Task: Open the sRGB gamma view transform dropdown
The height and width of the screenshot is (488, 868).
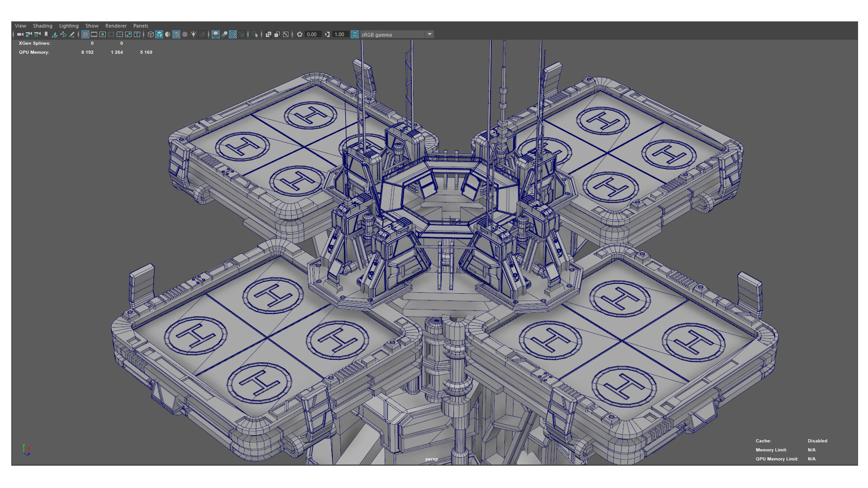Action: (429, 34)
